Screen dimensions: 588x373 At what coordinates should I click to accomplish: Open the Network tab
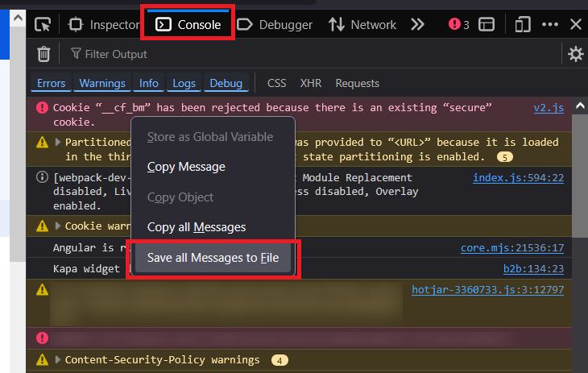tap(362, 25)
